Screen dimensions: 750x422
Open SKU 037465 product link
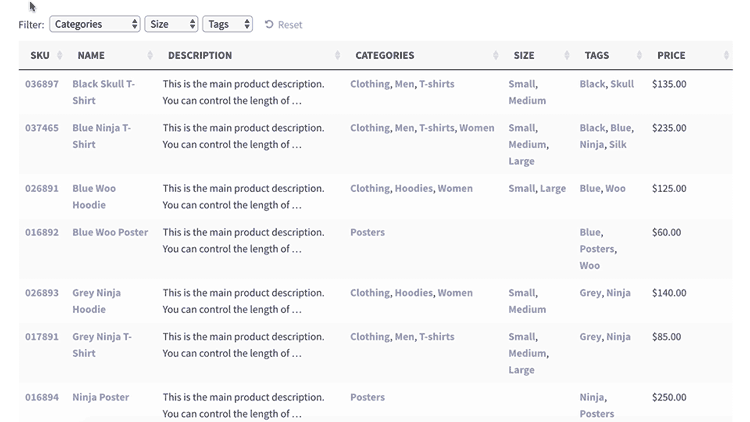point(42,128)
